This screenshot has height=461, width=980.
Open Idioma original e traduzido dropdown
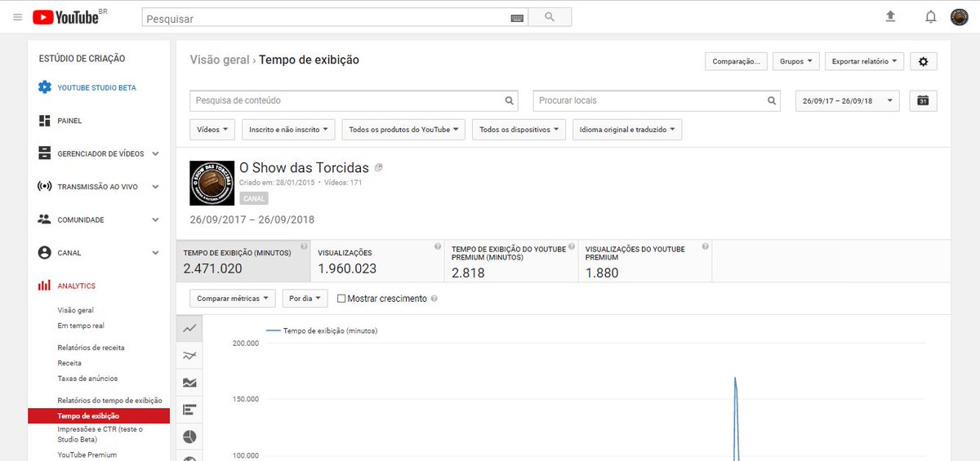pos(627,130)
